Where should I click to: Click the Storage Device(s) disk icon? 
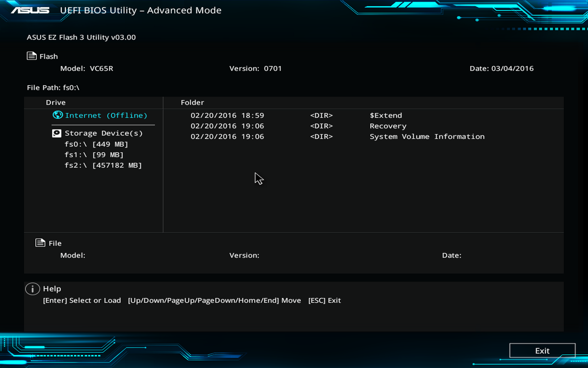click(x=57, y=133)
